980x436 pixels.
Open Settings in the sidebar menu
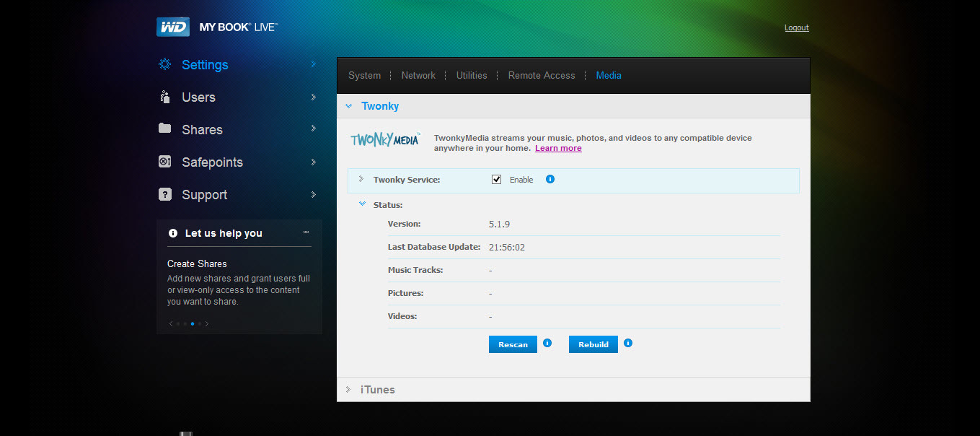[x=205, y=64]
